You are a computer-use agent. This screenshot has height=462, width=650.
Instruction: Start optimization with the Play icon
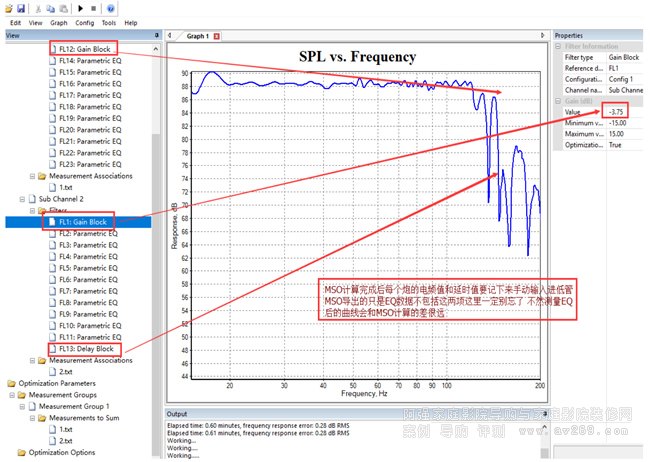(79, 8)
